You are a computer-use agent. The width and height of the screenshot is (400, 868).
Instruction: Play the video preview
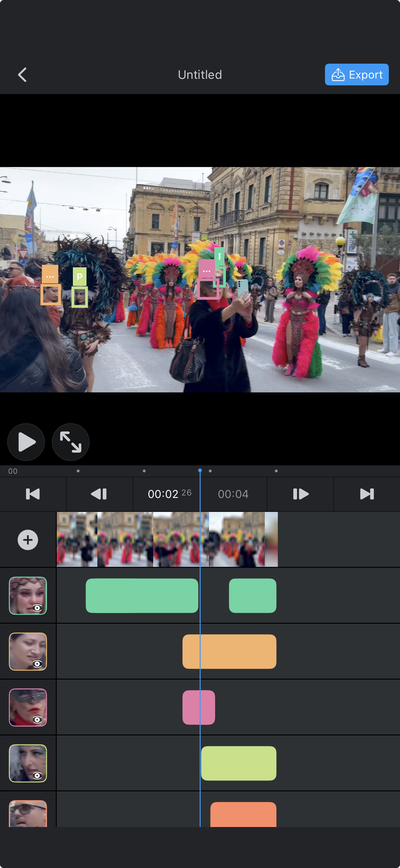pyautogui.click(x=26, y=442)
